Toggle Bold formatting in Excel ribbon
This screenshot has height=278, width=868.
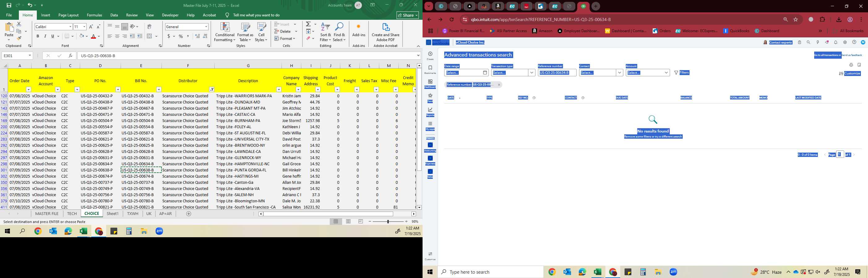pyautogui.click(x=38, y=36)
